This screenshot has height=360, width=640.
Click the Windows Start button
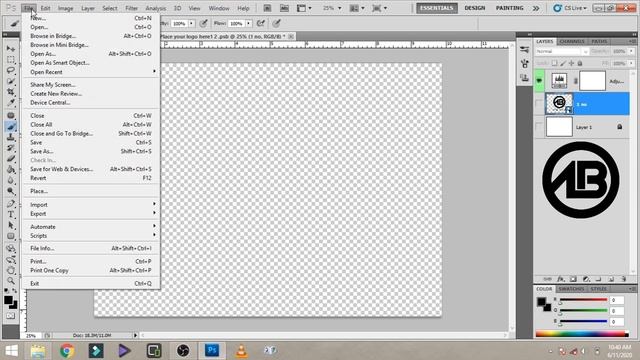click(x=11, y=351)
